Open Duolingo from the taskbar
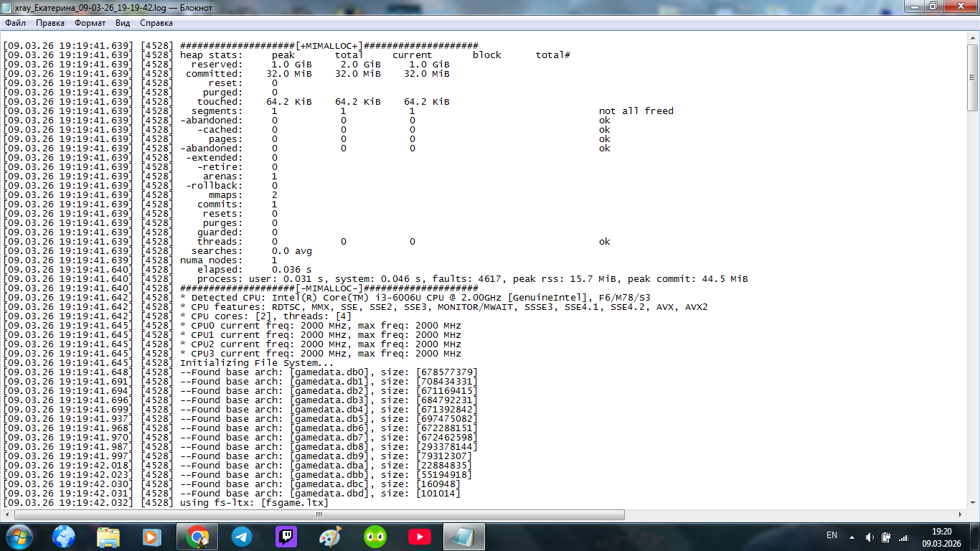The height and width of the screenshot is (551, 980). [x=375, y=537]
